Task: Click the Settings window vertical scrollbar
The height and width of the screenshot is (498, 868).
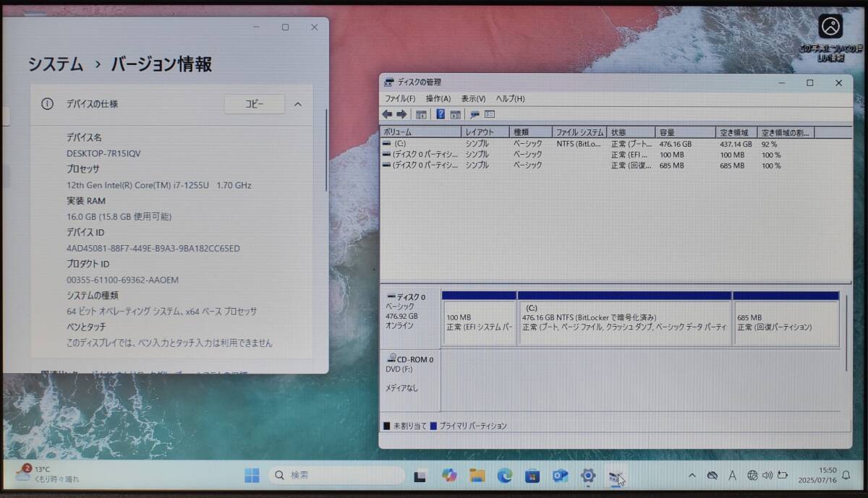Action: click(x=325, y=150)
